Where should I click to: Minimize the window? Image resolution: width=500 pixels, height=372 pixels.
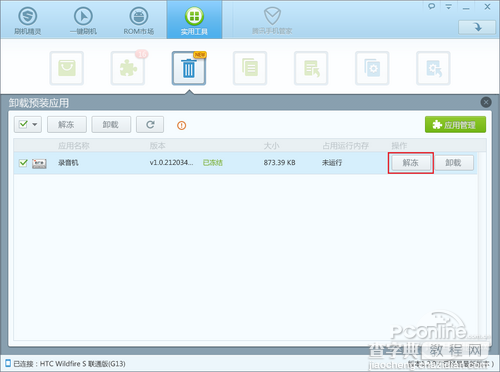[466, 7]
